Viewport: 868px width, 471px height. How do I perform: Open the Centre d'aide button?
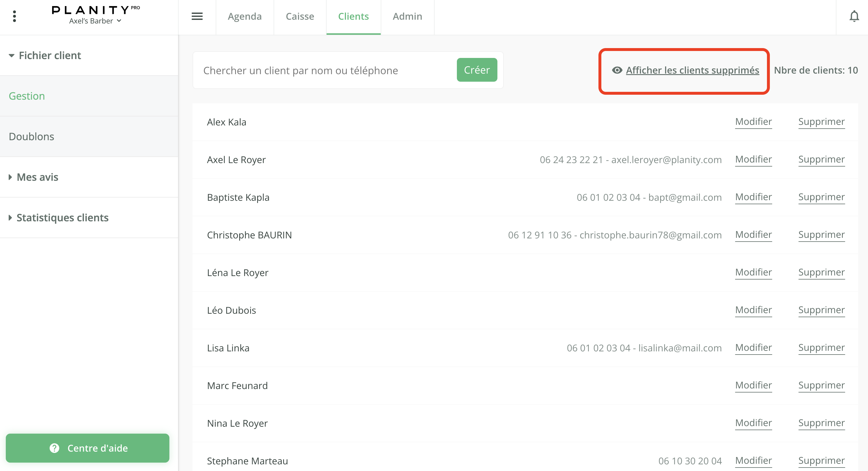click(88, 448)
